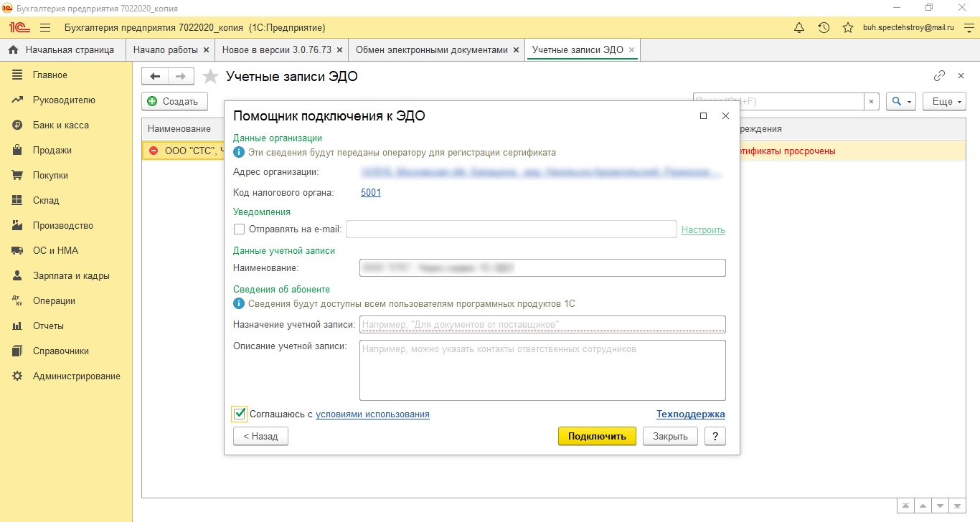Viewport: 980px width, 522px height.
Task: Open the условиями использования link
Action: pos(372,414)
